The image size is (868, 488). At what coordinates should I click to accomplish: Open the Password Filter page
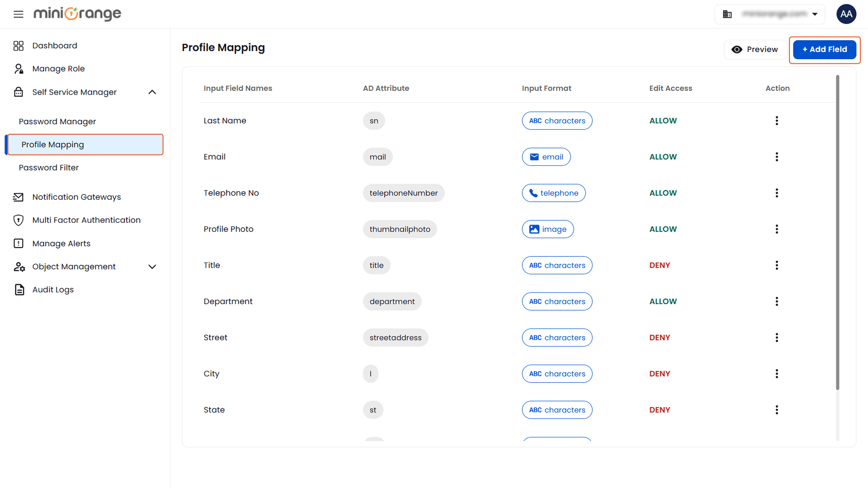(x=49, y=167)
